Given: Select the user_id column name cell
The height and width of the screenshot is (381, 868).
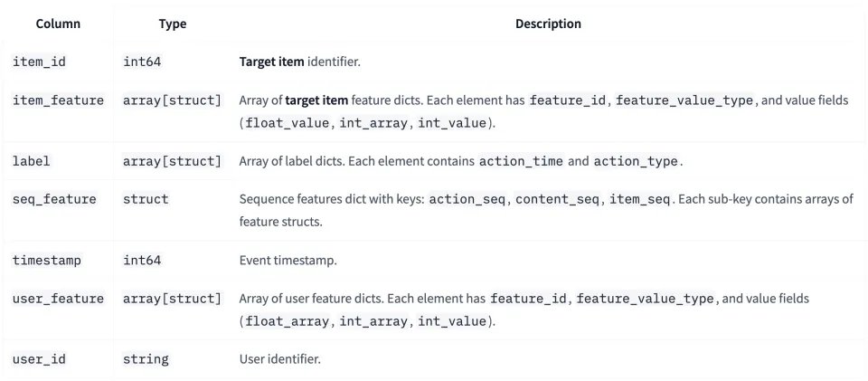Looking at the screenshot, I should (39, 359).
